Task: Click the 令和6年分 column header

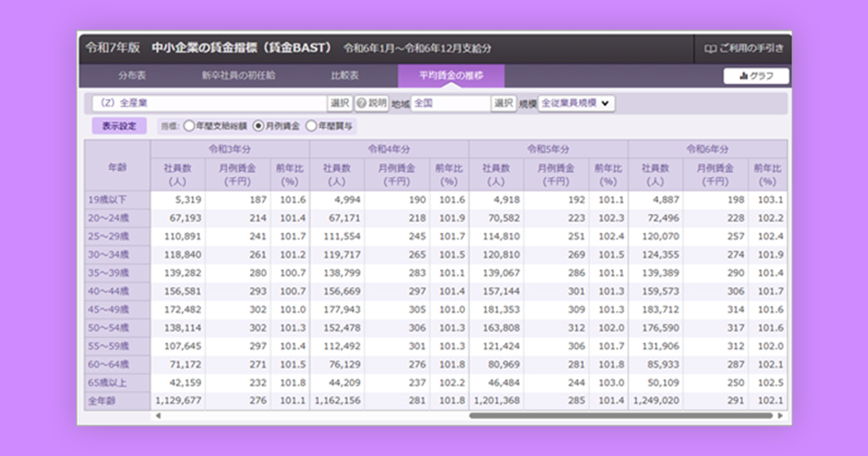Action: click(707, 148)
